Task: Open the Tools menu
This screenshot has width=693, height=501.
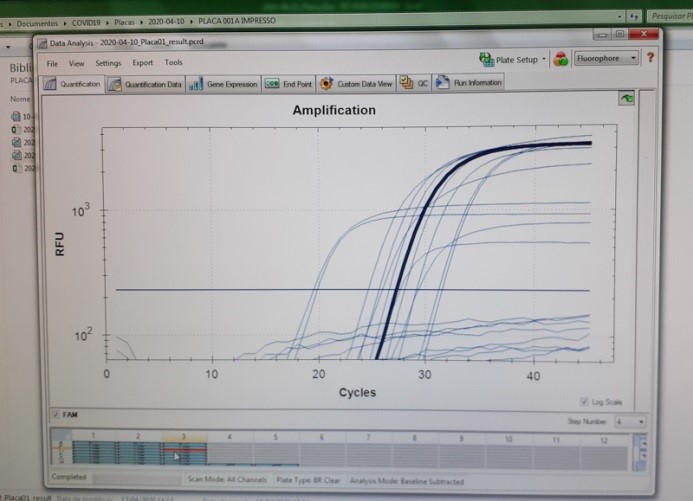Action: 174,63
